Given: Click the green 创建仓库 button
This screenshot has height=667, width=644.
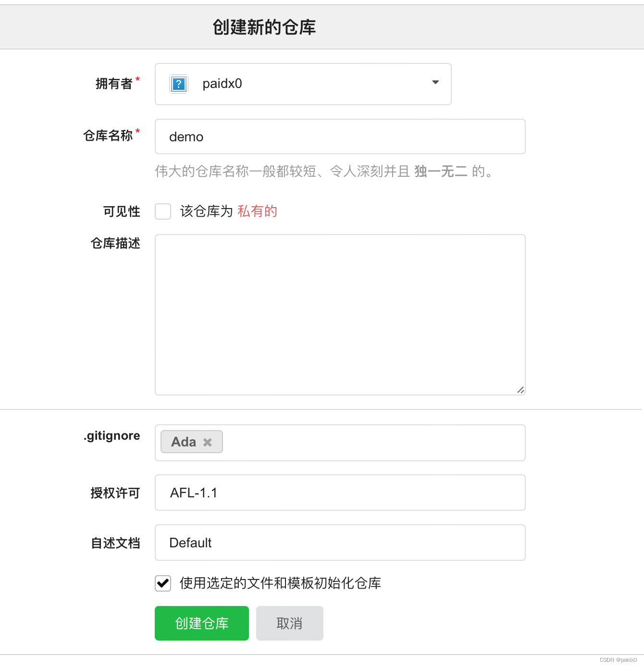Looking at the screenshot, I should click(x=201, y=623).
